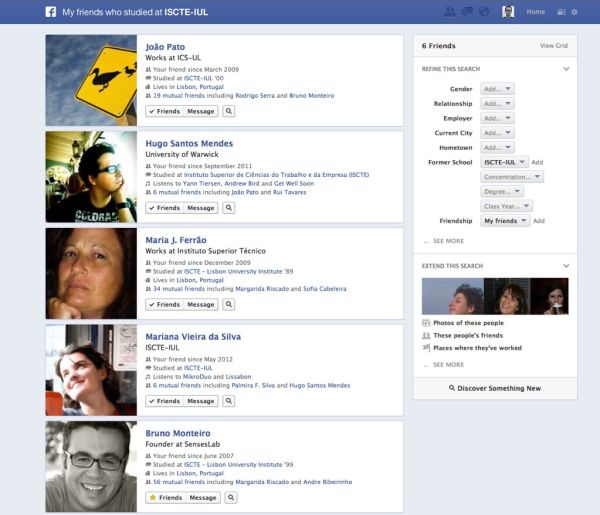Image resolution: width=600 pixels, height=515 pixels.
Task: Open Lisbon, Portugal link under João Pato
Action: tap(200, 87)
